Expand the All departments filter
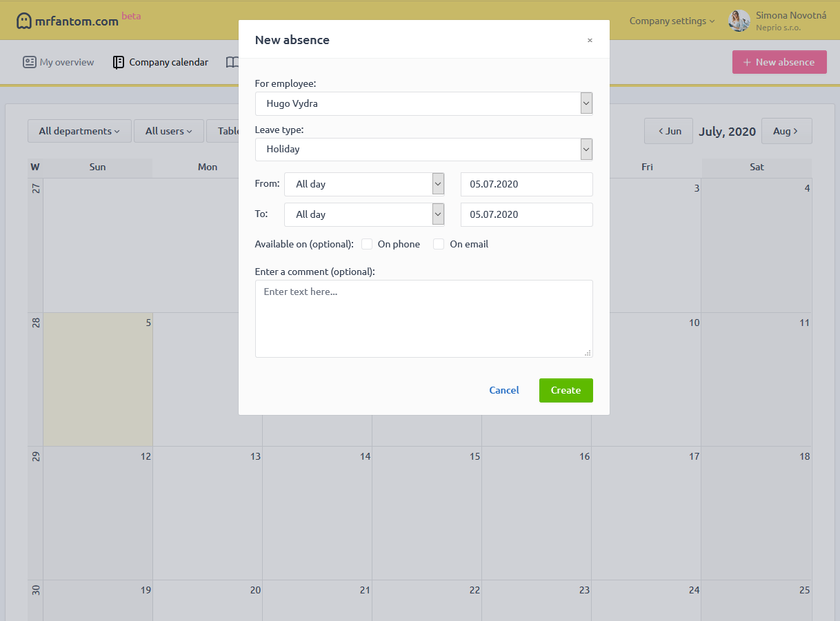This screenshot has width=840, height=621. pyautogui.click(x=79, y=131)
